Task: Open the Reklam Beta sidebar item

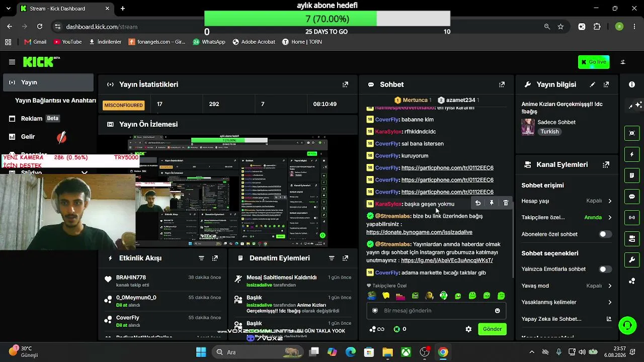Action: pyautogui.click(x=48, y=119)
